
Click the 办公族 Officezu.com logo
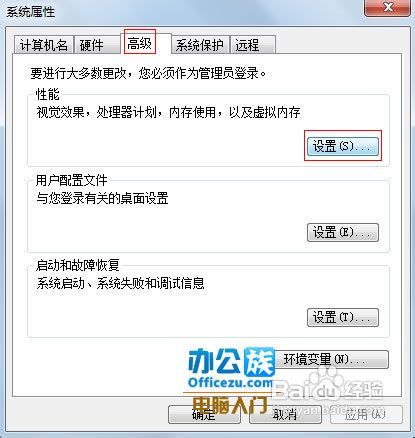click(230, 369)
